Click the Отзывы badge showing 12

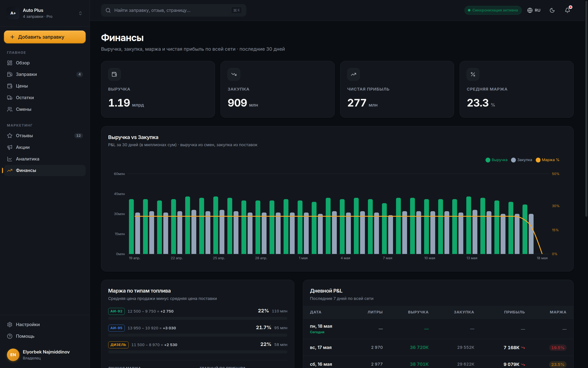pos(78,136)
